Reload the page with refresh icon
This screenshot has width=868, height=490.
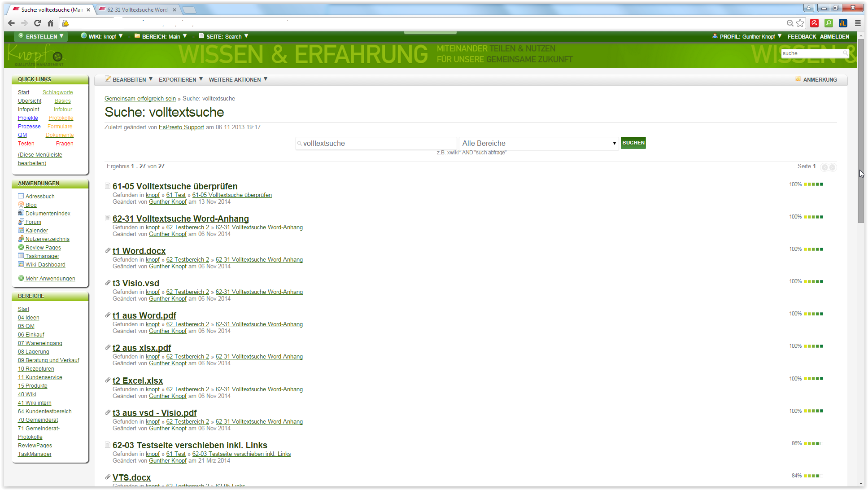[x=38, y=23]
